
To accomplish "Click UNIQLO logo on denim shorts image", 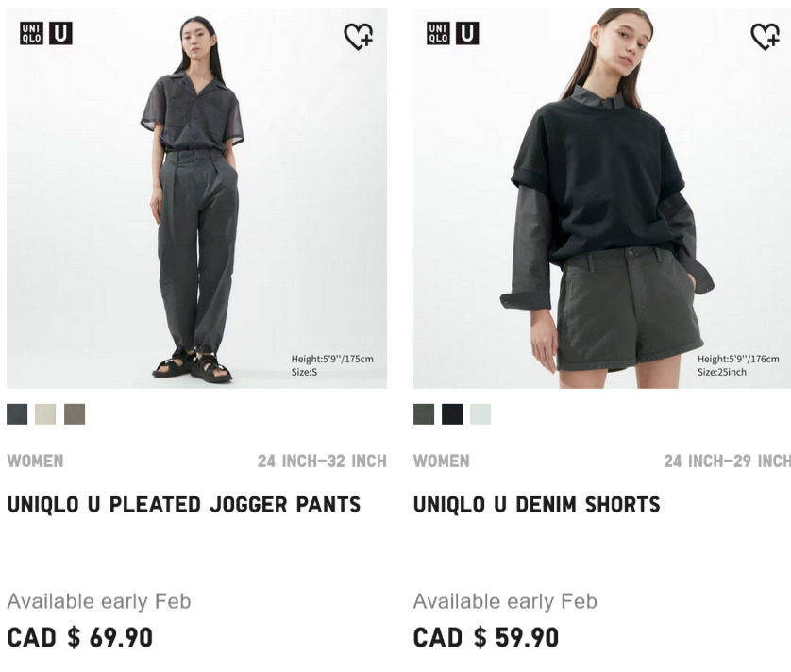I will coord(438,33).
